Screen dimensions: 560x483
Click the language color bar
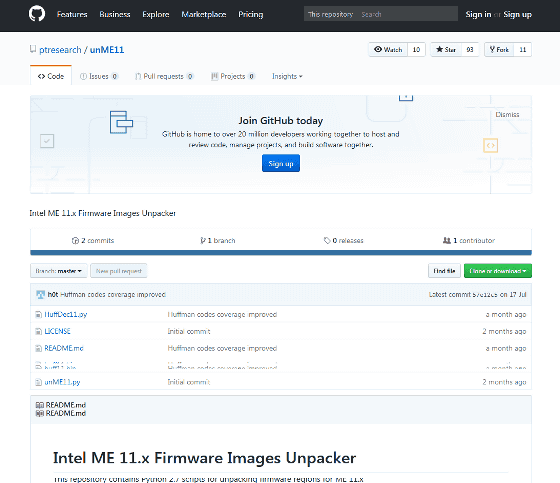[281, 253]
